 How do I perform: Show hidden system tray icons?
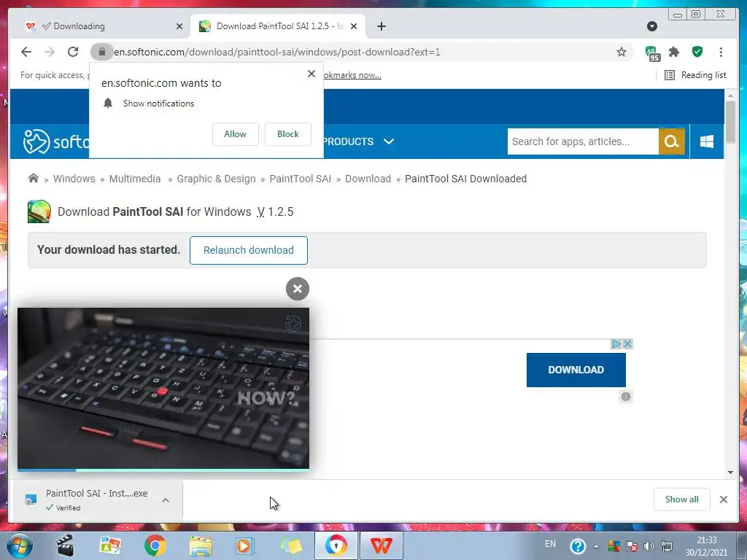596,546
